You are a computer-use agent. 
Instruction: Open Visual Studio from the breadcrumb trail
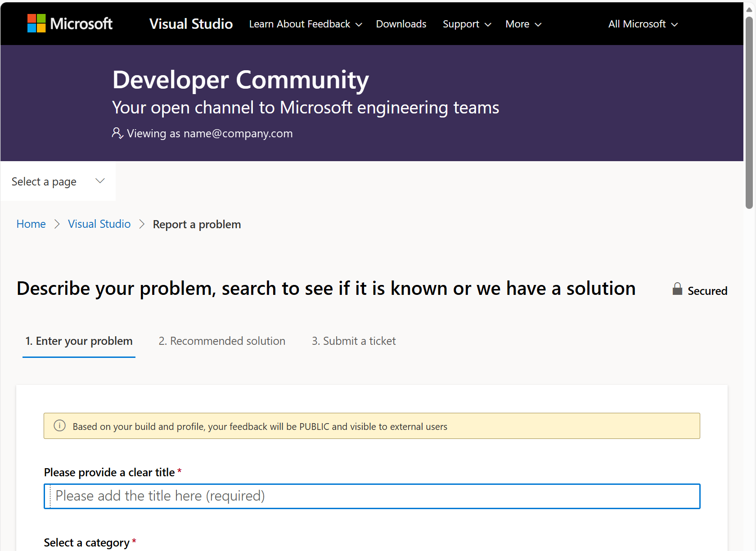99,224
